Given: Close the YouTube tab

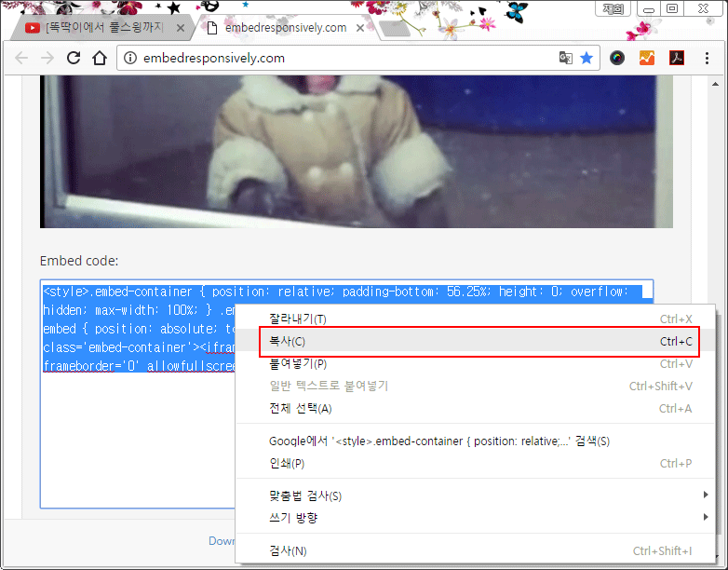Looking at the screenshot, I should (x=181, y=28).
